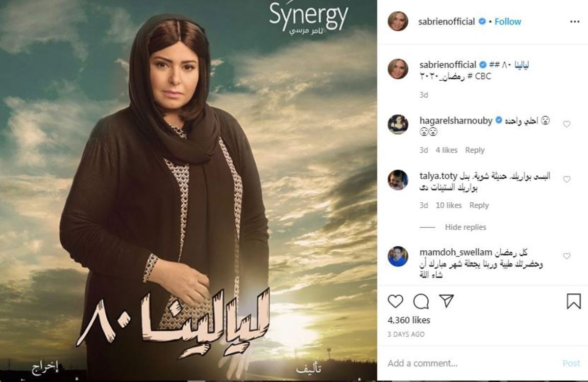Viewport: 588px width, 382px height.
Task: Like the post with heart icon
Action: 395,301
